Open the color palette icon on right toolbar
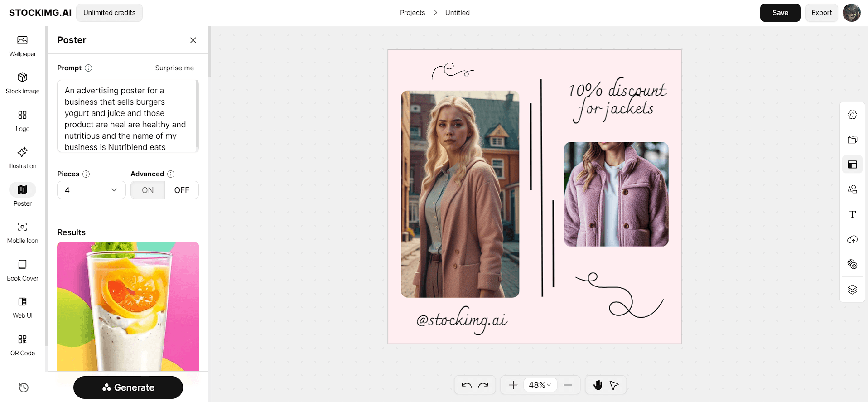Viewport: 868px width, 402px height. pyautogui.click(x=852, y=264)
